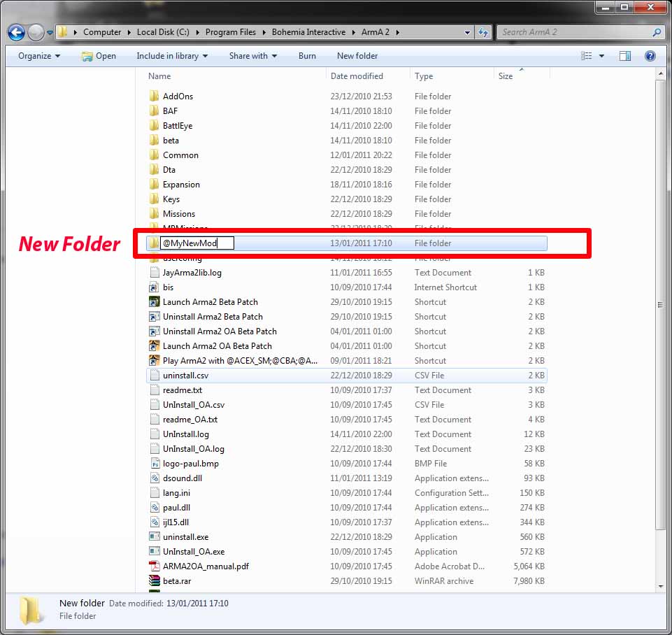Click the vertical scrollbar thumb
The width and height of the screenshot is (672, 635).
660,304
